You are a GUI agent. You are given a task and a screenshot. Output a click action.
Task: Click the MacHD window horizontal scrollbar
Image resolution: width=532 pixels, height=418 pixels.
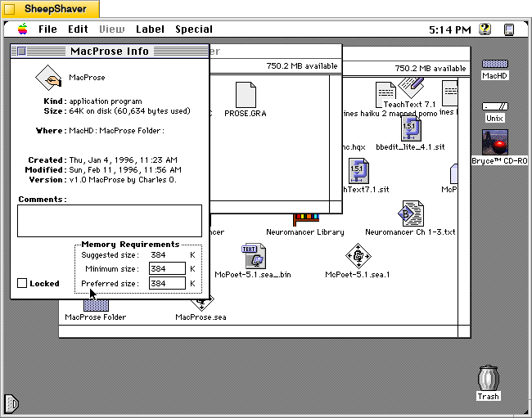coord(258,331)
